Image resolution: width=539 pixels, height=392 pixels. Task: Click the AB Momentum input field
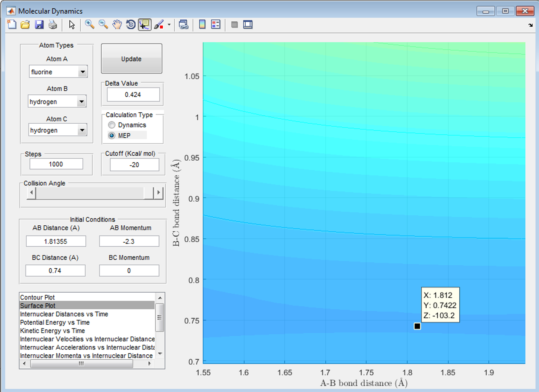[x=129, y=241]
